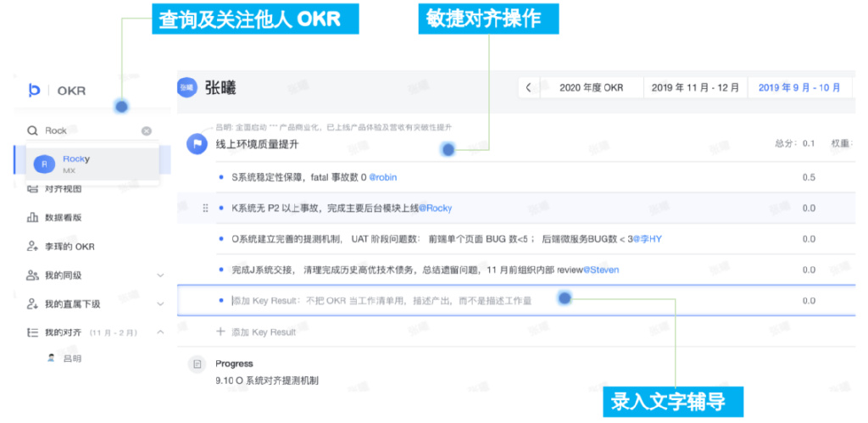Click the 线上环境质量提升 objective title
This screenshot has width=868, height=423.
257,144
